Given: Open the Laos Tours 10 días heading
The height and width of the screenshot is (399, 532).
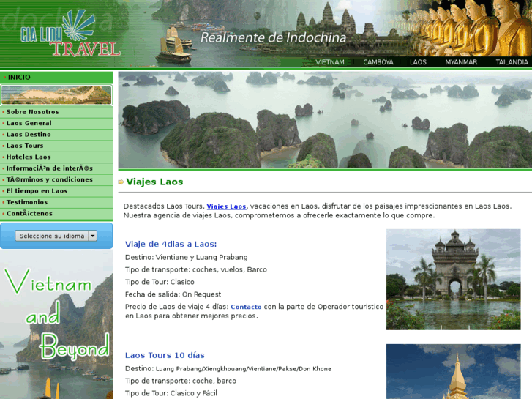Looking at the screenshot, I should click(165, 356).
